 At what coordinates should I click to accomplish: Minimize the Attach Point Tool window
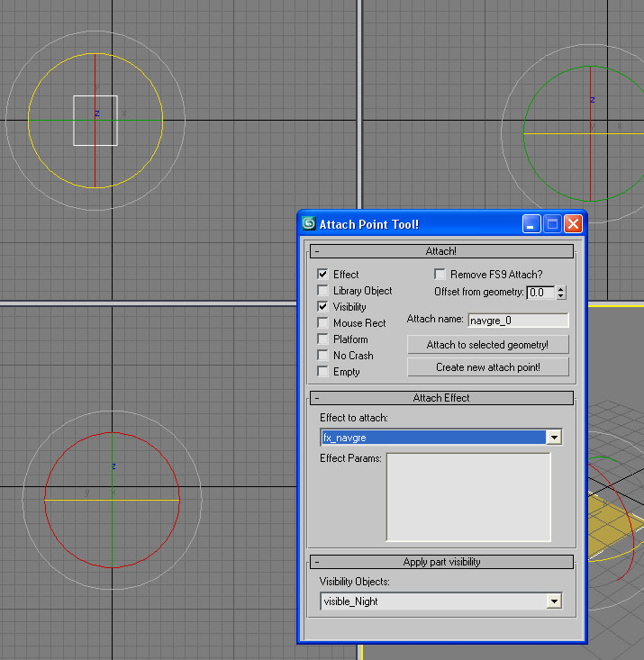pyautogui.click(x=532, y=223)
